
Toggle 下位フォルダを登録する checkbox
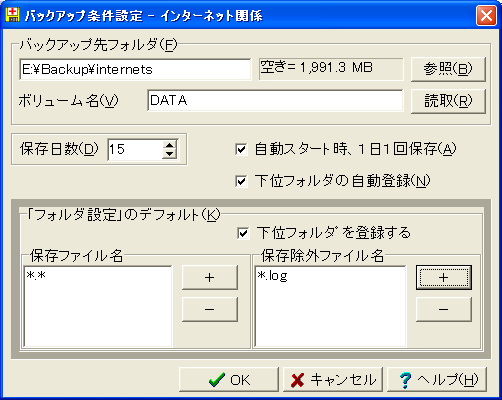243,233
